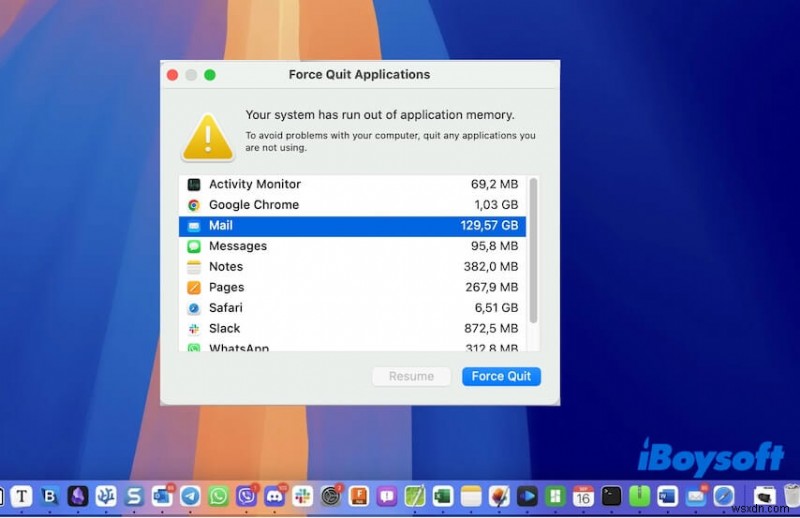
Task: Open Outlook from the Dock
Action: (x=162, y=496)
